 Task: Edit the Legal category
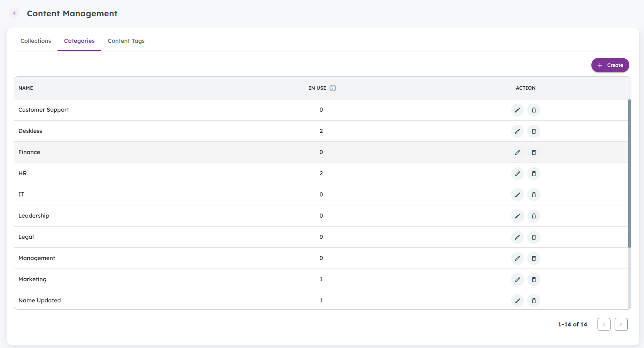[518, 237]
